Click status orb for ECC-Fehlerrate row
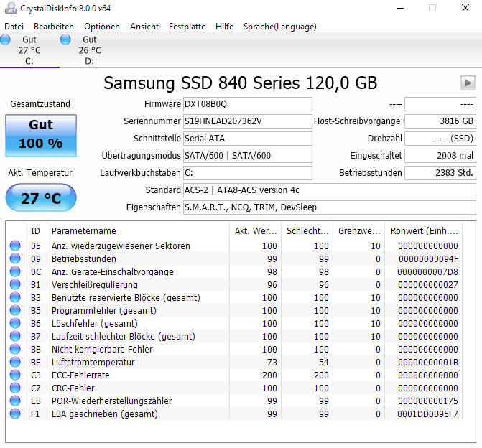482x448 pixels. pos(15,375)
